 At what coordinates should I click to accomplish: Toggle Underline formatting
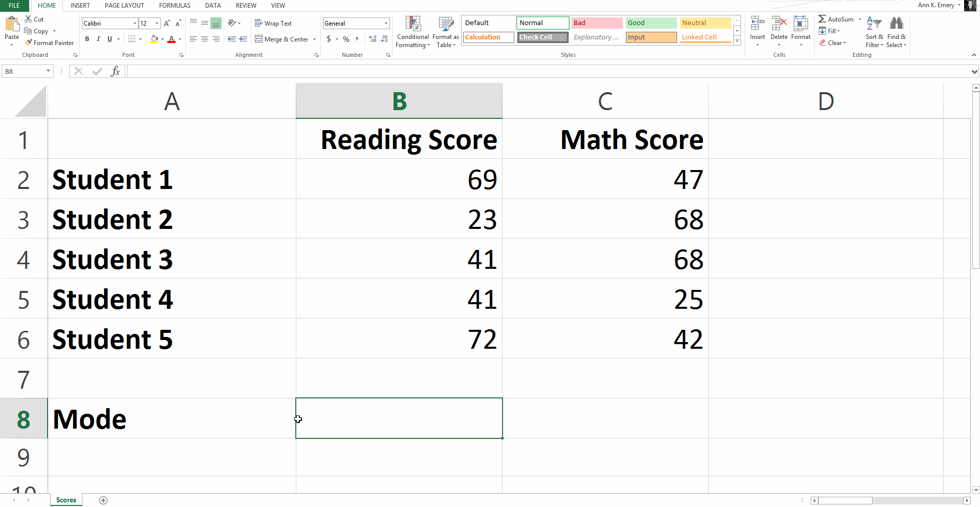click(110, 39)
